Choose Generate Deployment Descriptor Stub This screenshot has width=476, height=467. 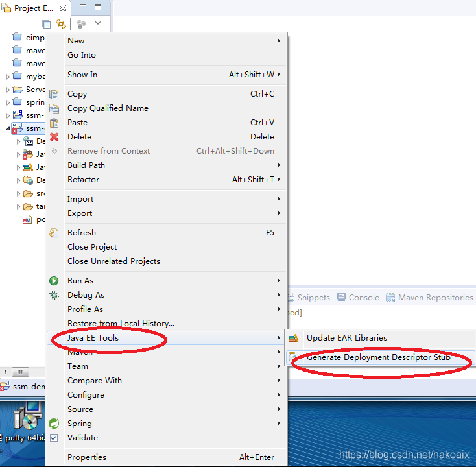point(381,357)
